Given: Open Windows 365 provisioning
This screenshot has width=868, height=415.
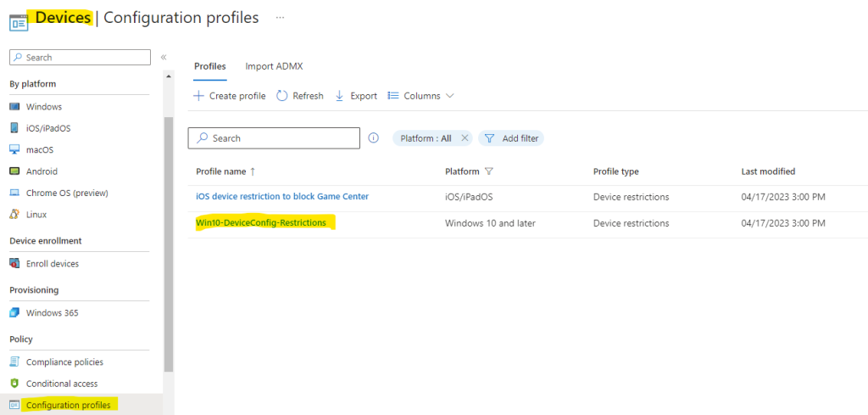Looking at the screenshot, I should click(52, 313).
